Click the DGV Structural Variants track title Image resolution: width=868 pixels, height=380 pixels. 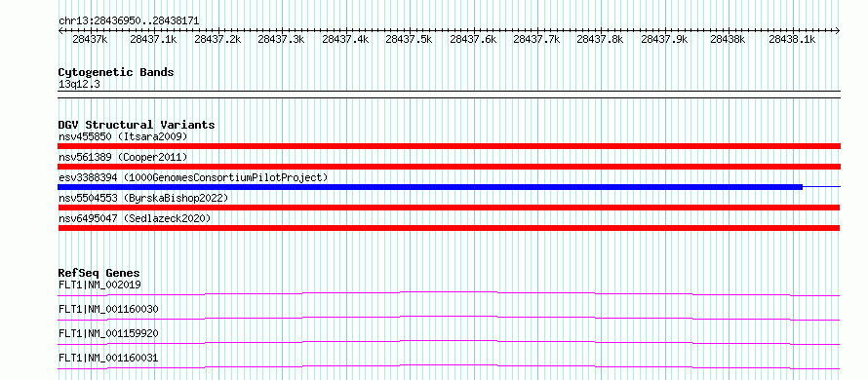(x=137, y=125)
